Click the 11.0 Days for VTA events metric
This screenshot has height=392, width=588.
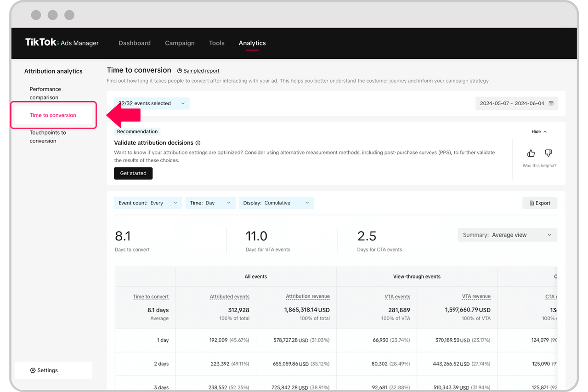tap(268, 241)
